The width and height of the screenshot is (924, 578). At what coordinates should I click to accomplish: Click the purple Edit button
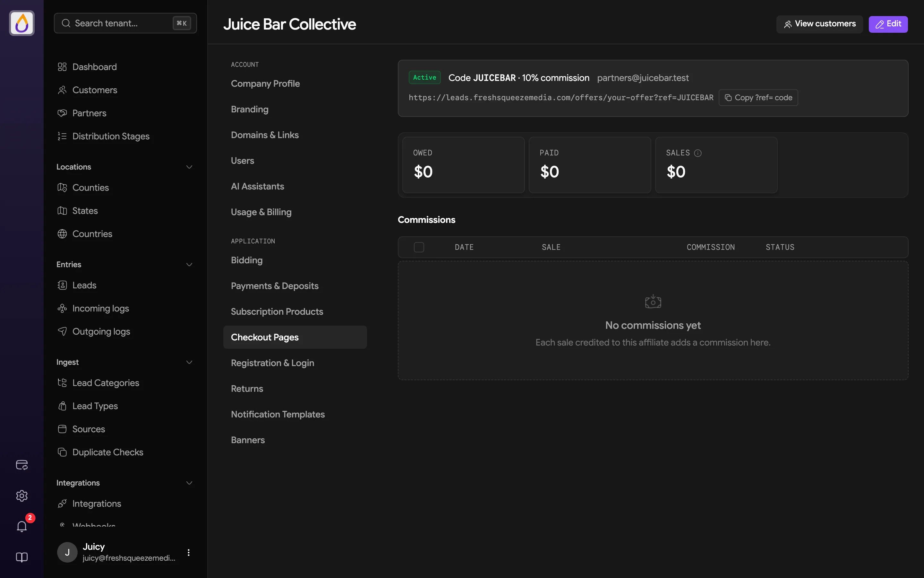tap(888, 24)
